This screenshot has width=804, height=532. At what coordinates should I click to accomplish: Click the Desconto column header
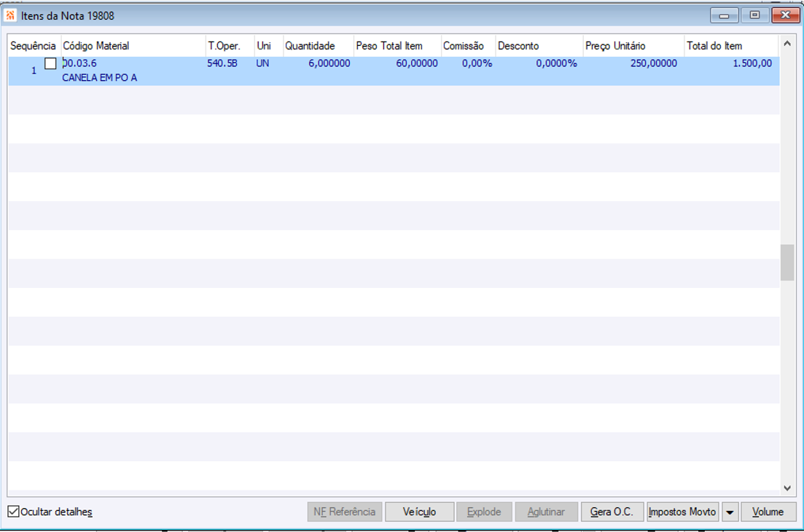[539, 46]
